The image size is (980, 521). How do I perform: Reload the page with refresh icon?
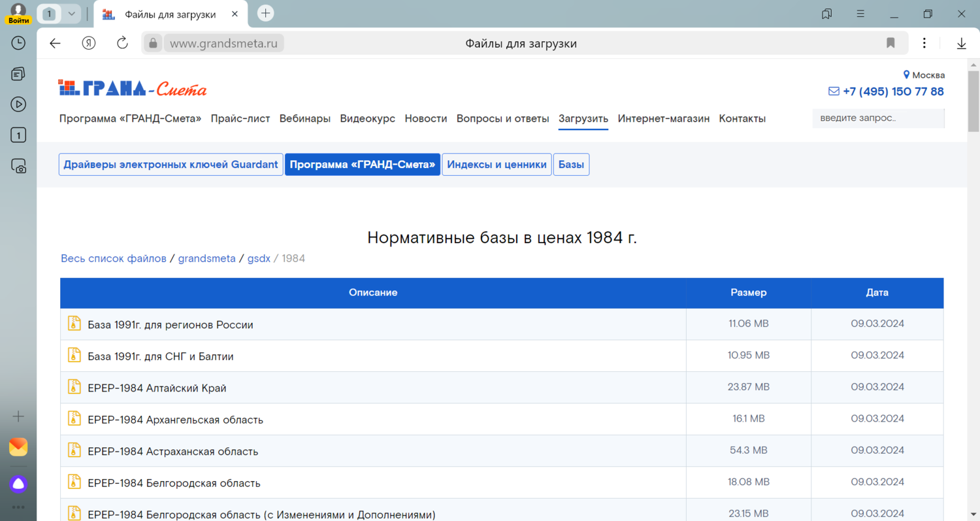click(122, 43)
